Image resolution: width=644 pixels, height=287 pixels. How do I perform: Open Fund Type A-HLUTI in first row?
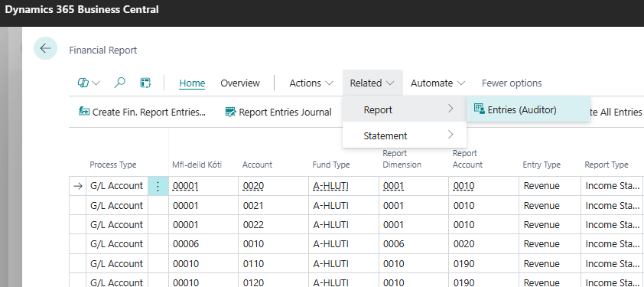[x=331, y=186]
